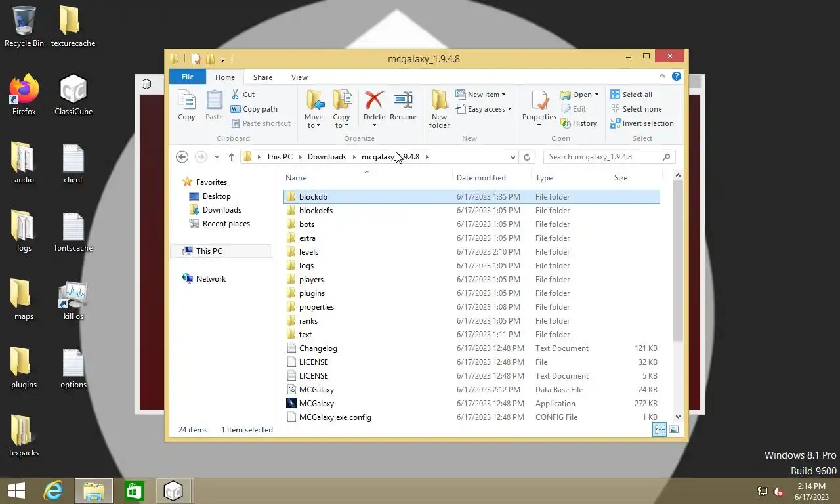Switch to Large icons view button

point(674,430)
